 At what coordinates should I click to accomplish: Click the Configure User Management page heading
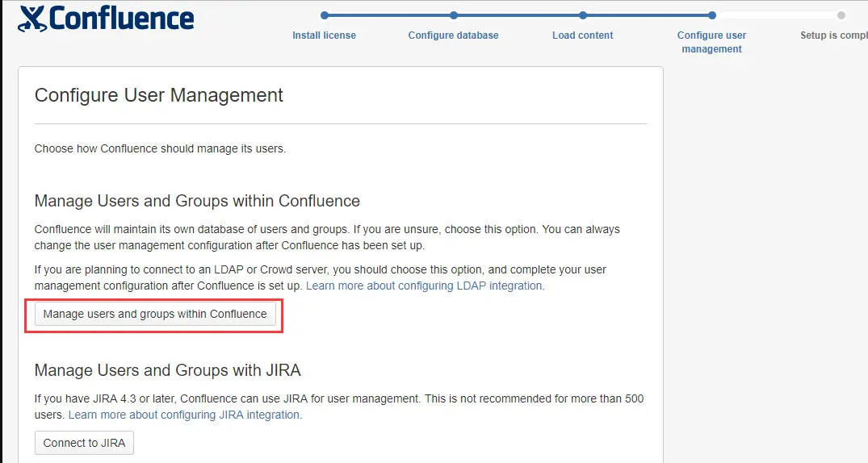(159, 95)
